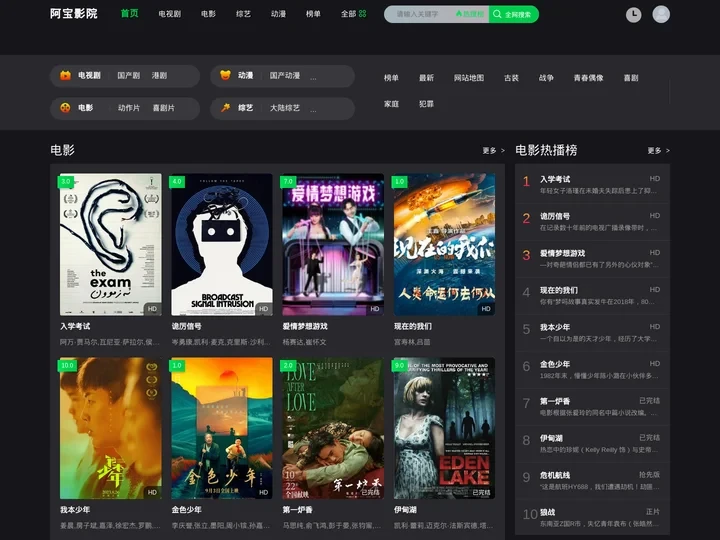Click the 动漫 bear icon
This screenshot has height=540, width=720.
click(x=225, y=75)
